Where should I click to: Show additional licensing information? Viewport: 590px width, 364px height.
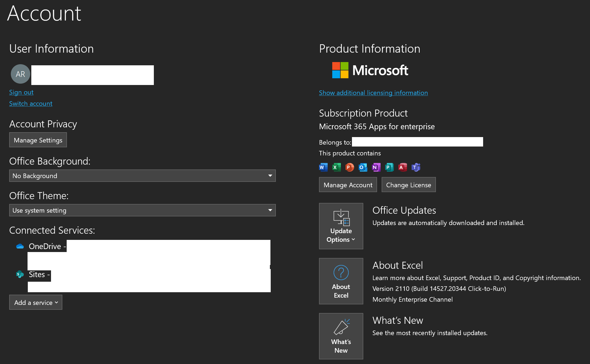point(373,93)
